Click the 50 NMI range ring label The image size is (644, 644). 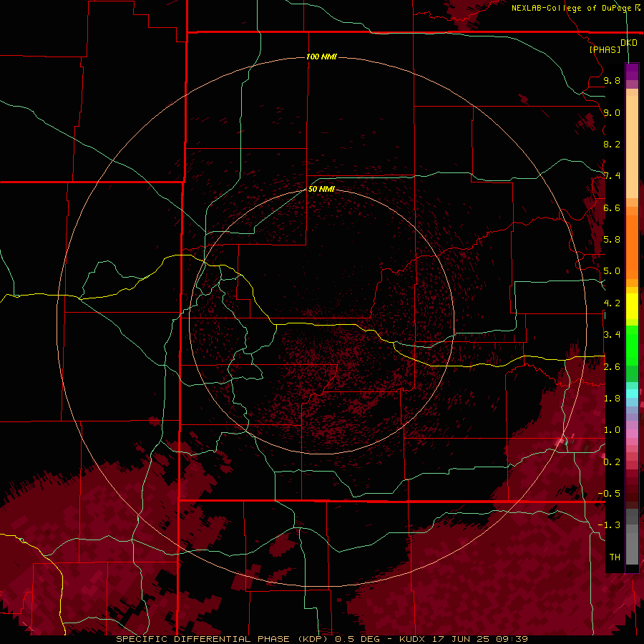tap(321, 189)
